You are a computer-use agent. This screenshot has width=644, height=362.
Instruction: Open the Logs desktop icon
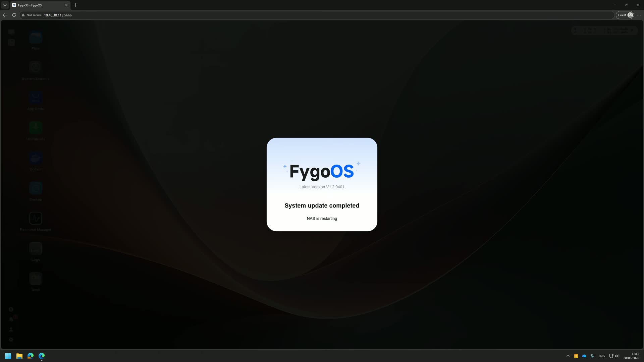(36, 248)
